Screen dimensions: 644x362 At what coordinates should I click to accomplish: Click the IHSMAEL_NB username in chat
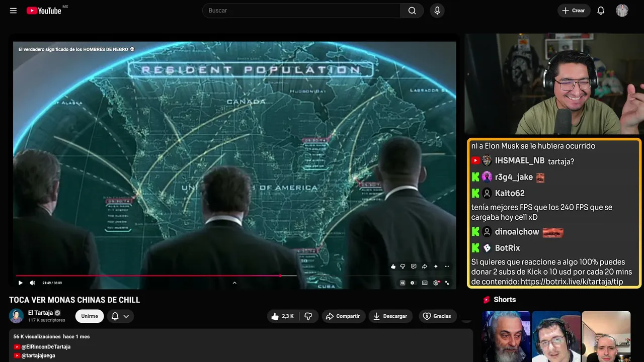(x=520, y=161)
